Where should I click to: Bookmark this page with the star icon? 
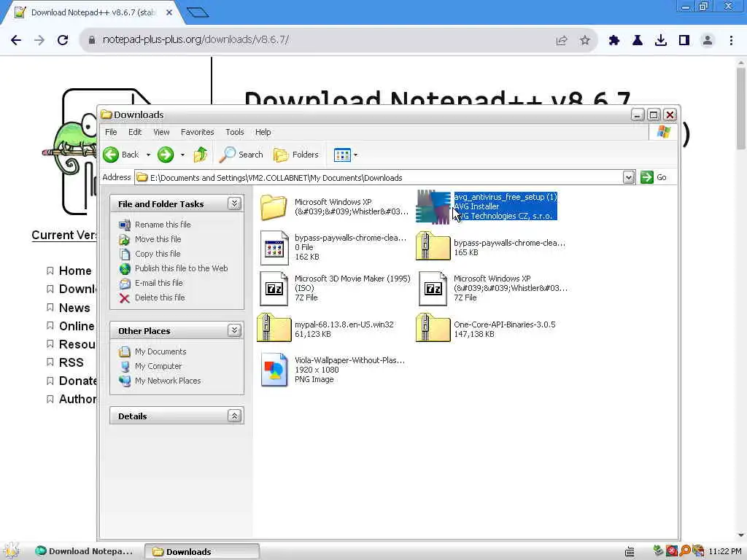coord(585,41)
